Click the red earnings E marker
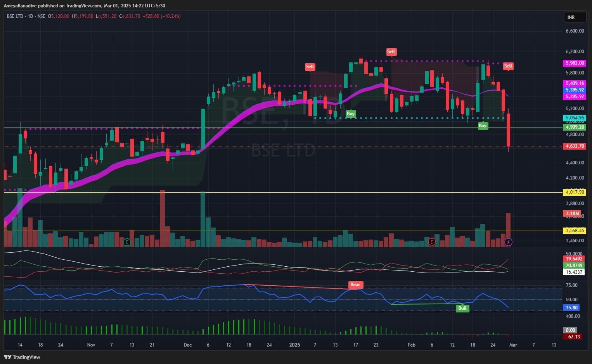 (x=431, y=242)
